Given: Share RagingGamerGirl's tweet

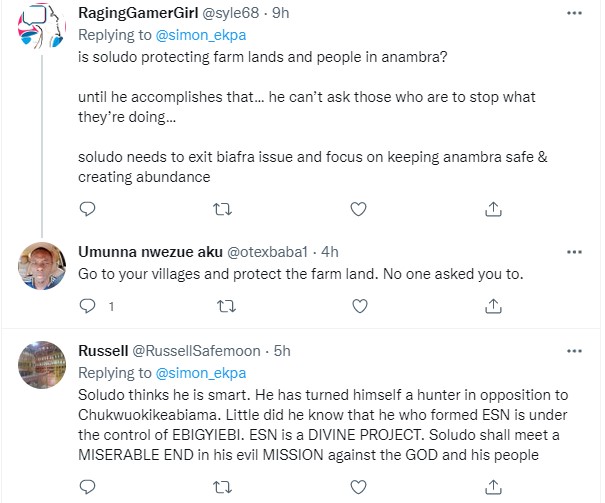Looking at the screenshot, I should (493, 208).
